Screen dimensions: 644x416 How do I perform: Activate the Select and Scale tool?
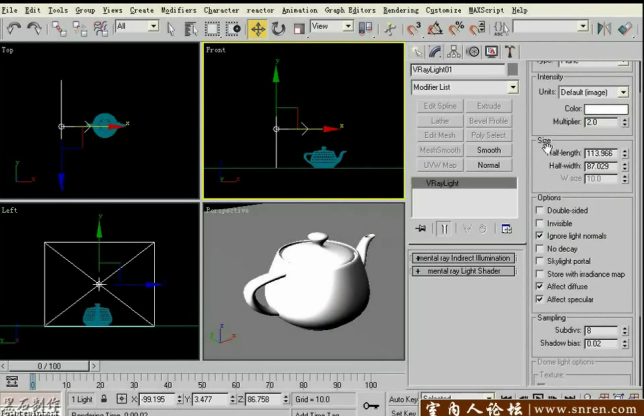[x=299, y=29]
